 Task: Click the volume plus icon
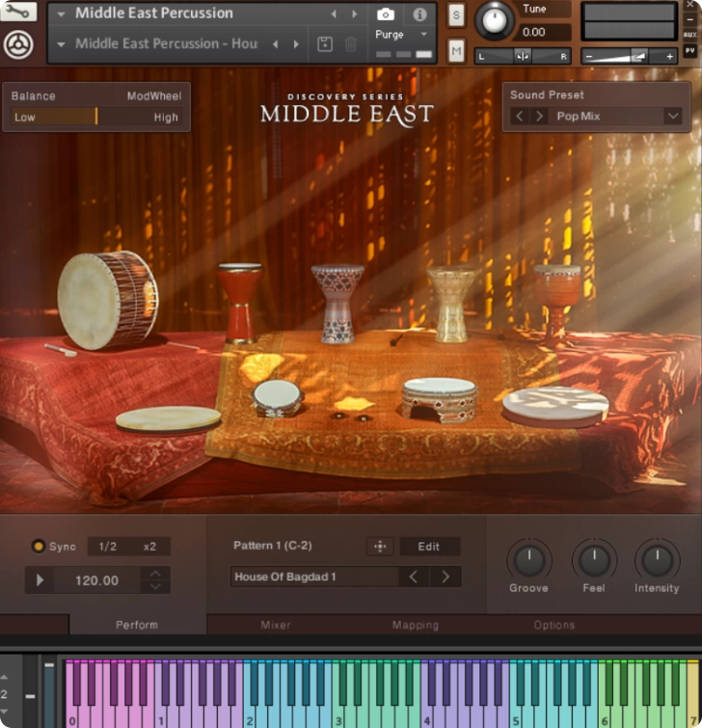669,57
